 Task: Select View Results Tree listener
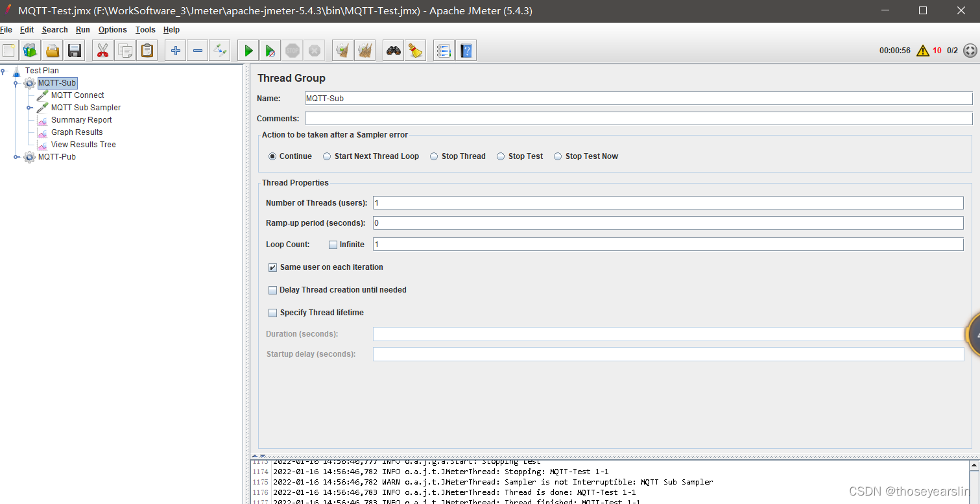click(x=83, y=145)
